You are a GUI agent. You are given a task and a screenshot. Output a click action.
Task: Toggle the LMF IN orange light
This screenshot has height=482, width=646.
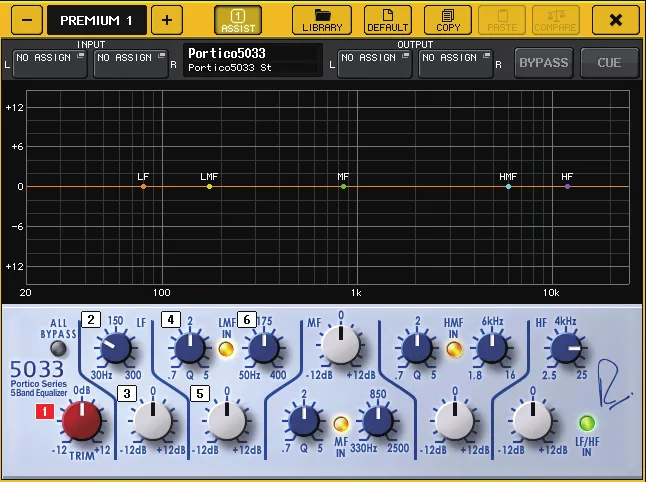(x=226, y=349)
